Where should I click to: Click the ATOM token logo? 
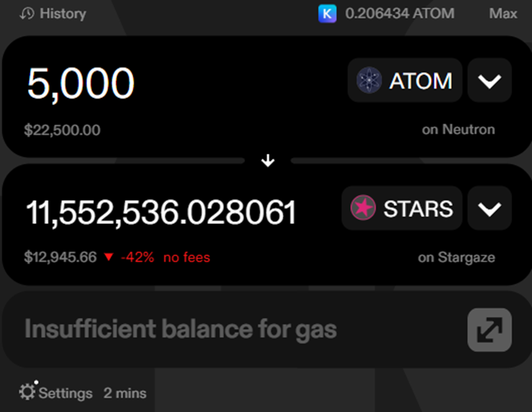click(x=369, y=80)
